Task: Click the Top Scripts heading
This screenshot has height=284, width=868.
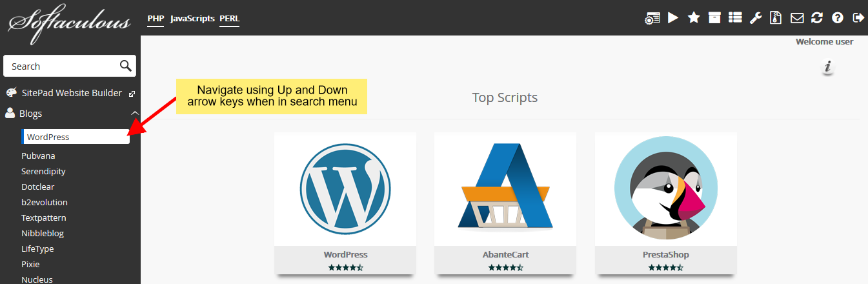Action: click(505, 97)
